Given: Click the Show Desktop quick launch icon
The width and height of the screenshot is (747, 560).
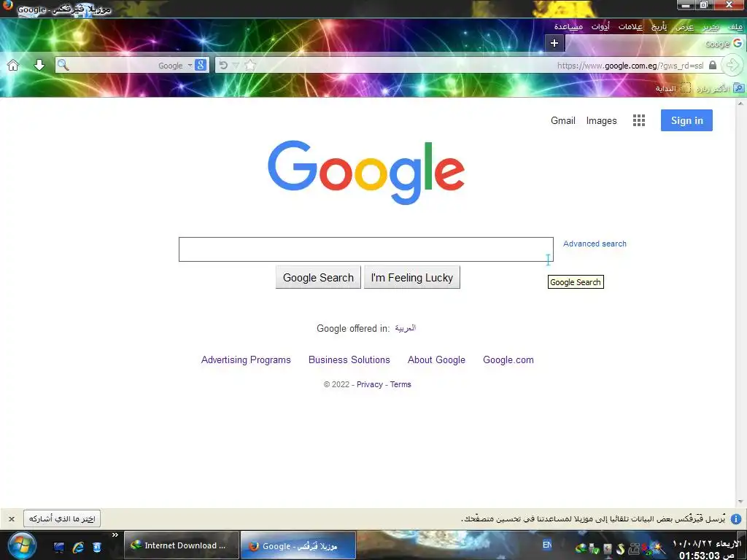Looking at the screenshot, I should coord(58,547).
